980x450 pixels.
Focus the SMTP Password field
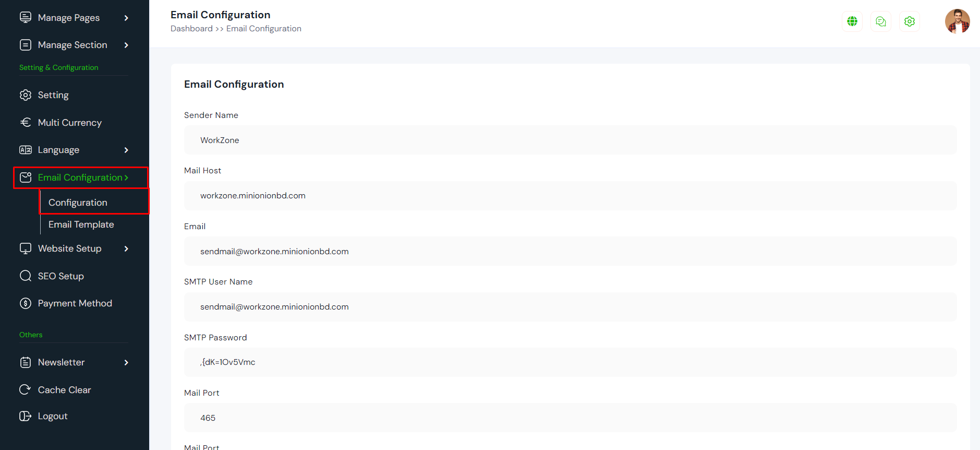click(570, 362)
